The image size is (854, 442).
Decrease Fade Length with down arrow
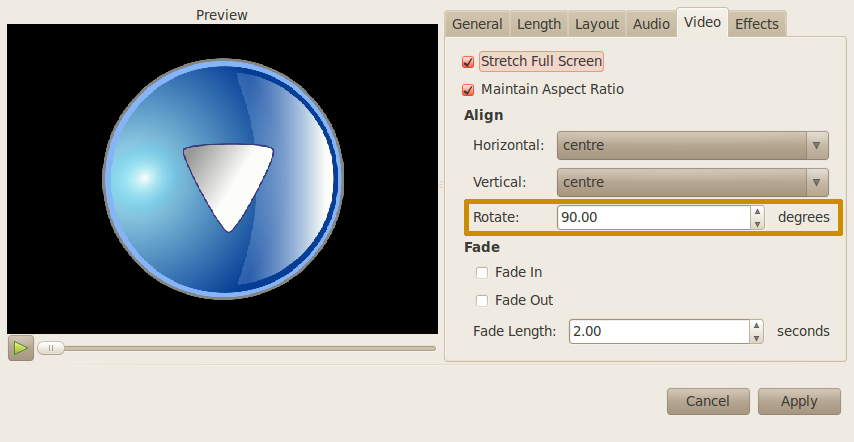[x=757, y=338]
